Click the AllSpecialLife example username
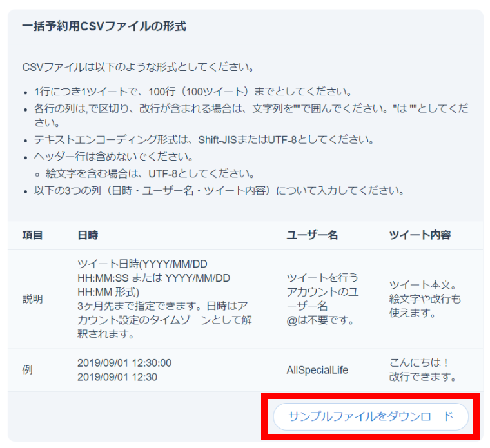Screen dimensions: 490x448 [317, 370]
